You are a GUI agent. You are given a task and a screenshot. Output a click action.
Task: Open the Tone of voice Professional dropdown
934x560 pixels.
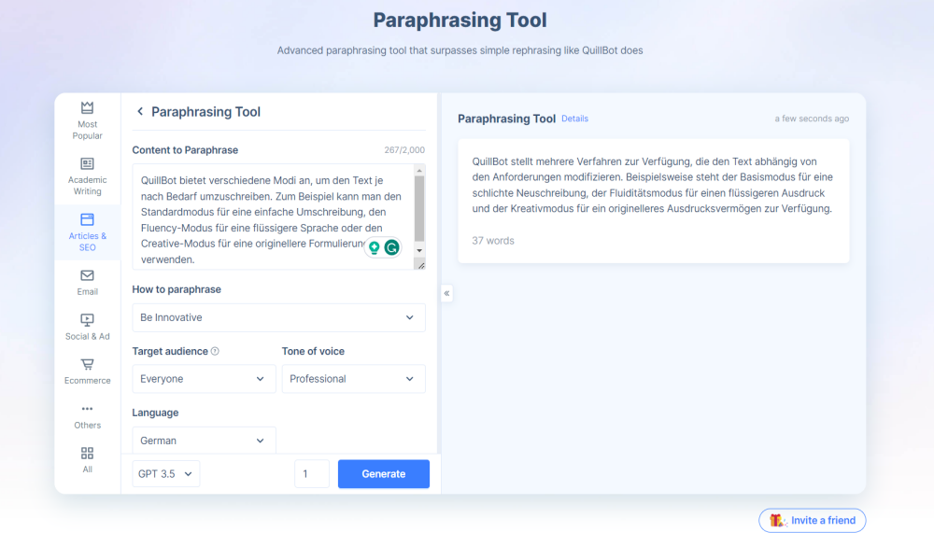click(x=353, y=379)
